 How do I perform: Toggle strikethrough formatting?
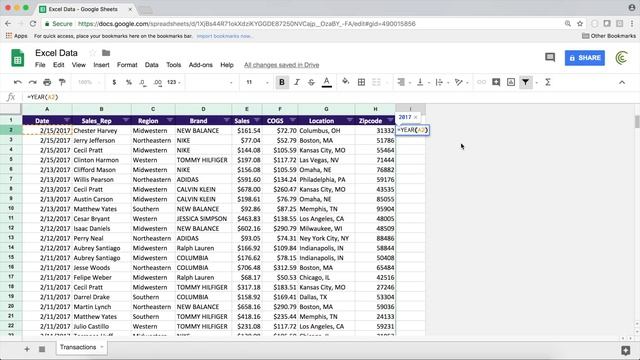[x=311, y=82]
